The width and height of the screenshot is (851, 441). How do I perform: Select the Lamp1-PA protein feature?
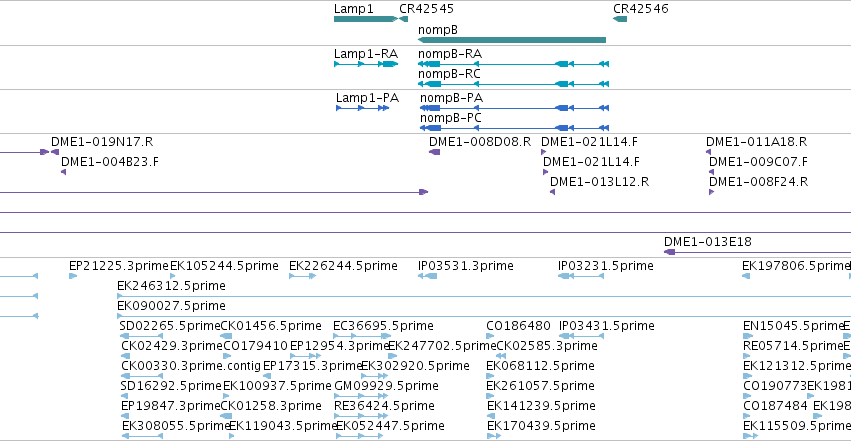tap(363, 108)
